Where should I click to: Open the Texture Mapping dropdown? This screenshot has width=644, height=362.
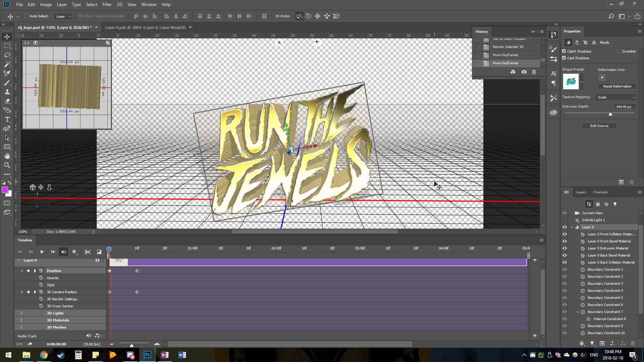pos(616,97)
